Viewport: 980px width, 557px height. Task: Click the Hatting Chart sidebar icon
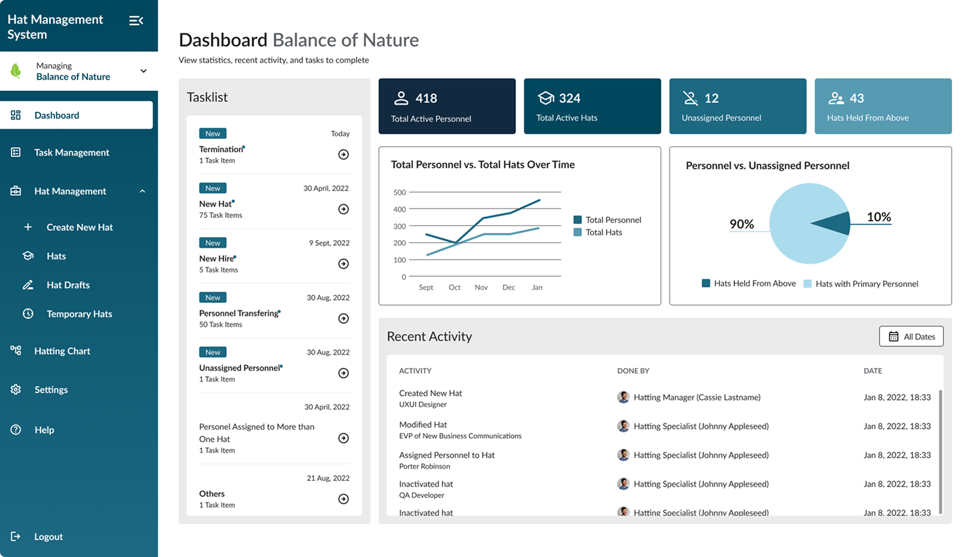pyautogui.click(x=16, y=351)
